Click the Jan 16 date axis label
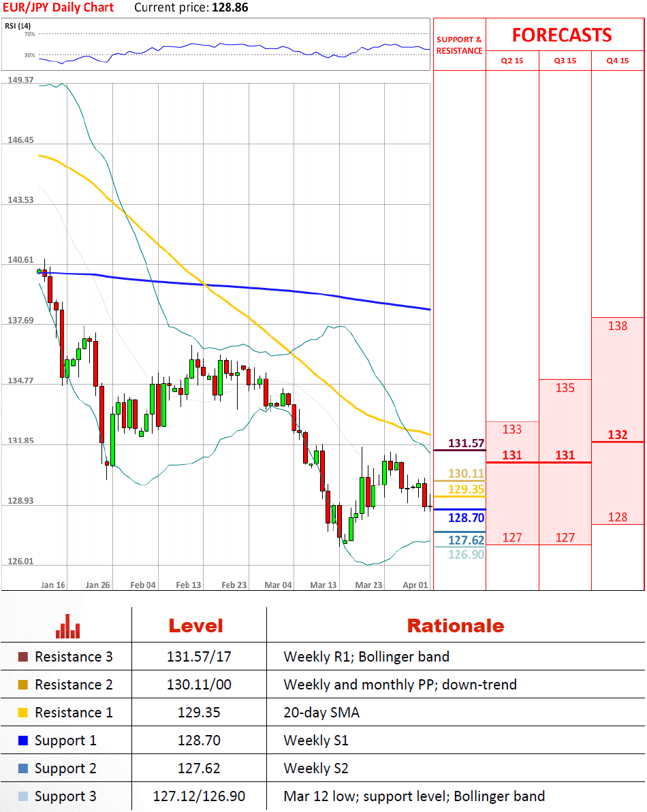 point(53,585)
